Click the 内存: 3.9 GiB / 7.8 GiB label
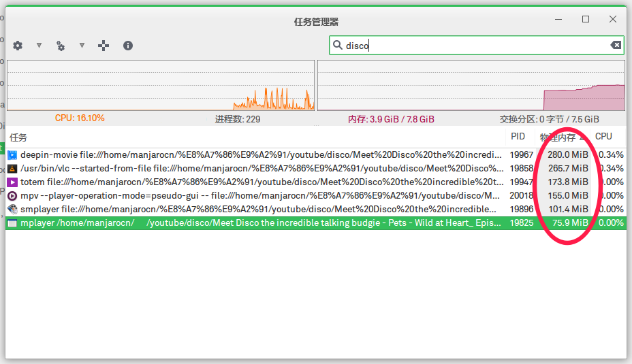The height and width of the screenshot is (364, 632). pyautogui.click(x=391, y=119)
